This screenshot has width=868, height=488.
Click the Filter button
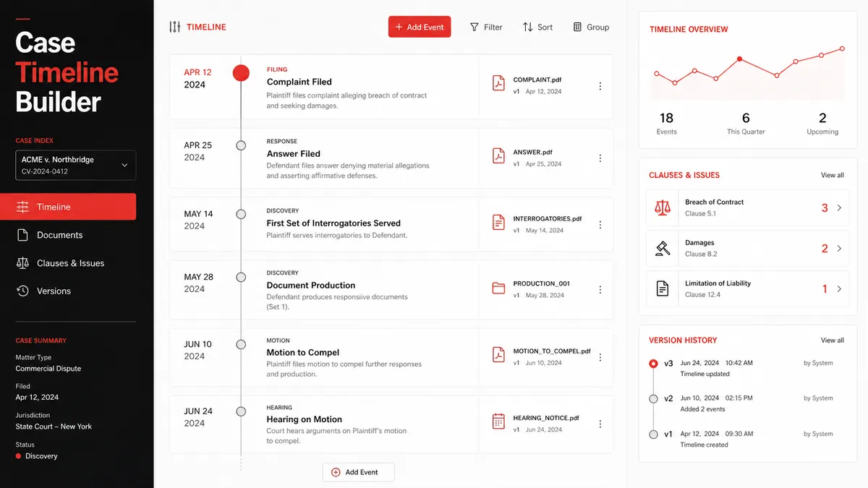coord(486,27)
